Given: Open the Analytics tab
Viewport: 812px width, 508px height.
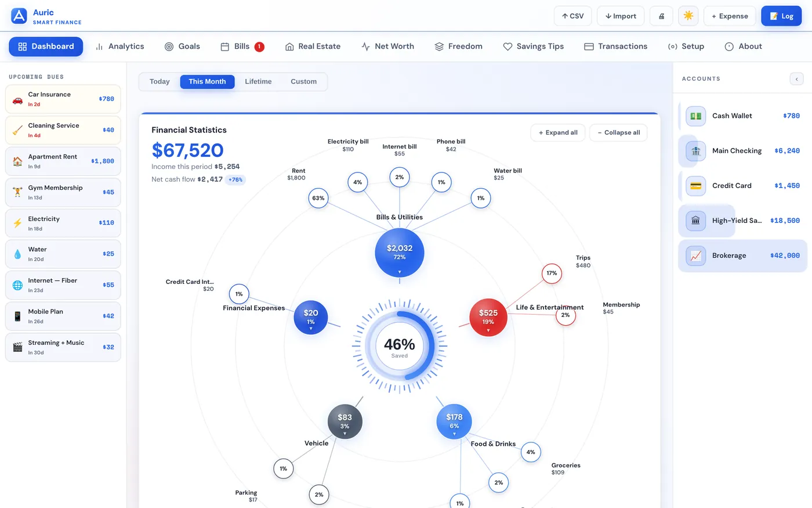Looking at the screenshot, I should 119,46.
